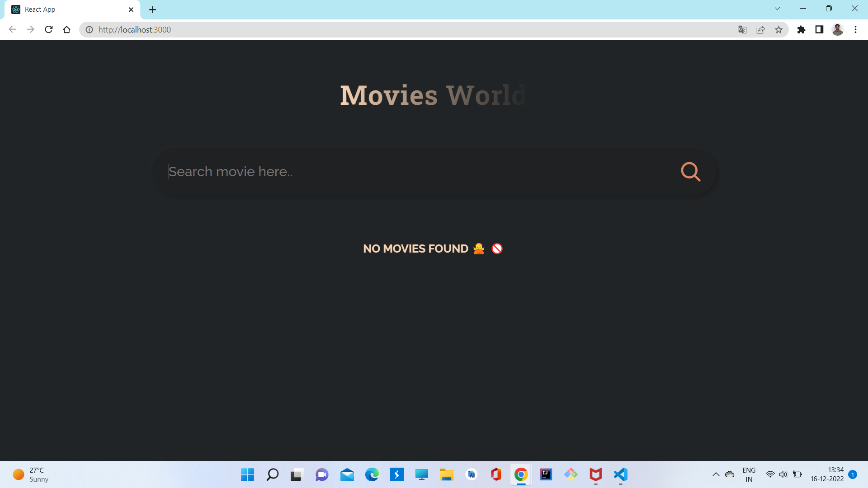868x488 pixels.
Task: Open Chrome three-dot menu
Action: click(855, 30)
